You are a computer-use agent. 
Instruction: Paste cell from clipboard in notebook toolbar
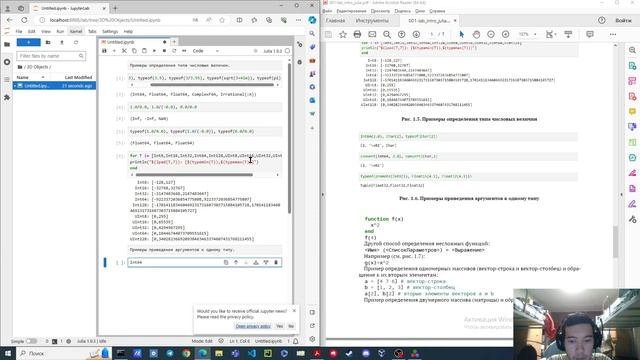pyautogui.click(x=144, y=51)
